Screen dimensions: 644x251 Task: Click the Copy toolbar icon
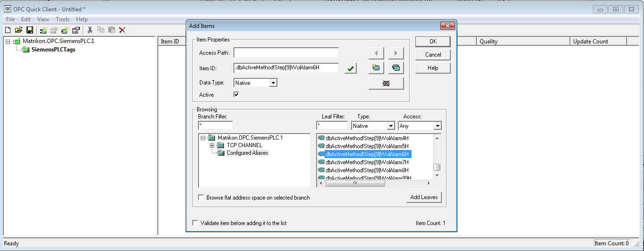[x=101, y=30]
